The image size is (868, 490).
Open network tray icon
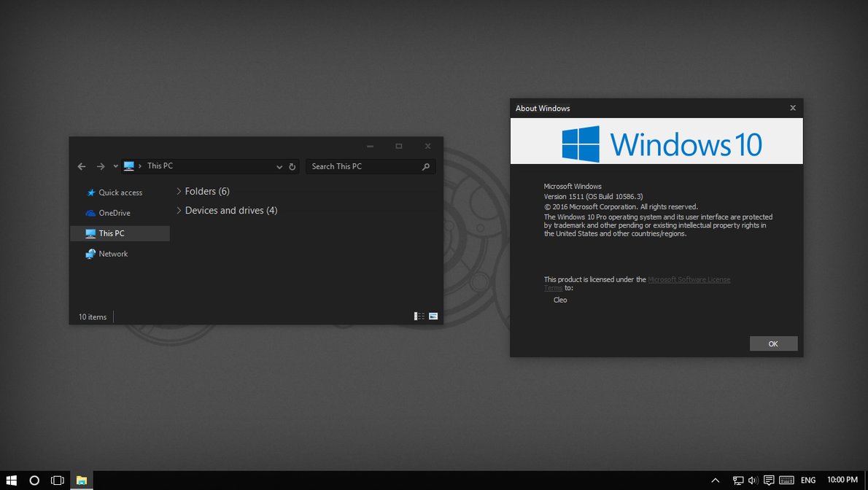coord(738,481)
